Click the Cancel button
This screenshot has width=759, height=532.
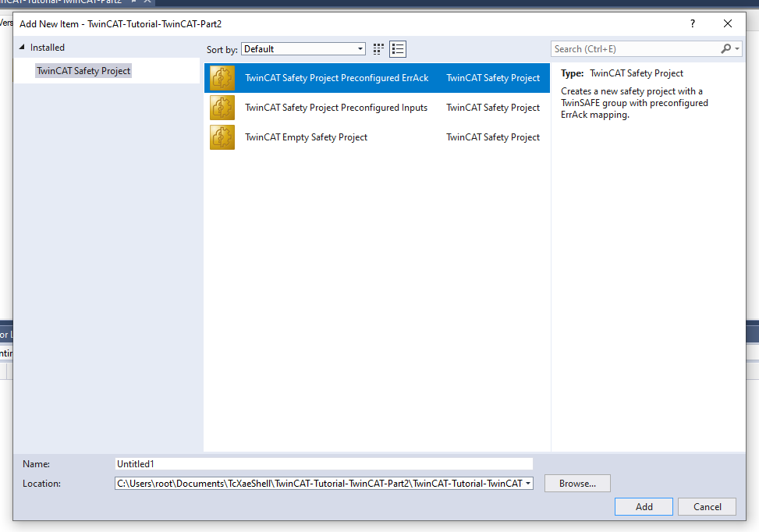pyautogui.click(x=708, y=507)
